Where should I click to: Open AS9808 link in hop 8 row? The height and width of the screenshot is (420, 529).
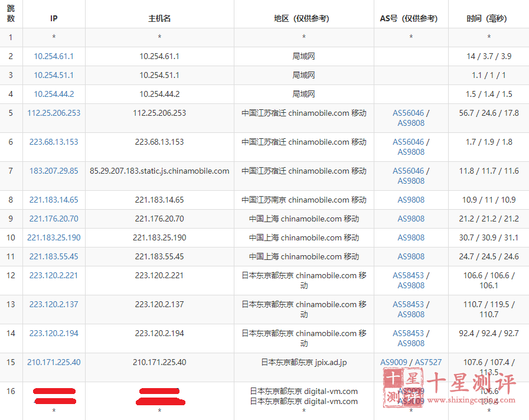pyautogui.click(x=411, y=200)
